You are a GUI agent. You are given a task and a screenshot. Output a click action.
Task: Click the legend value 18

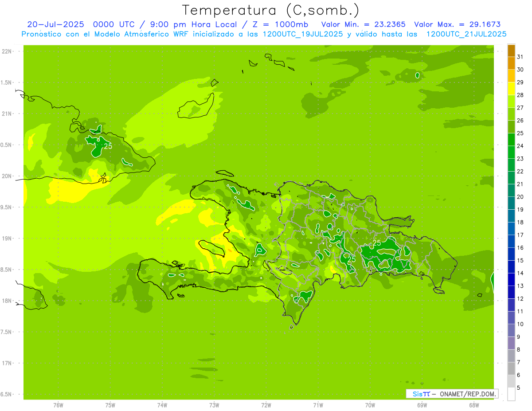tap(520, 222)
